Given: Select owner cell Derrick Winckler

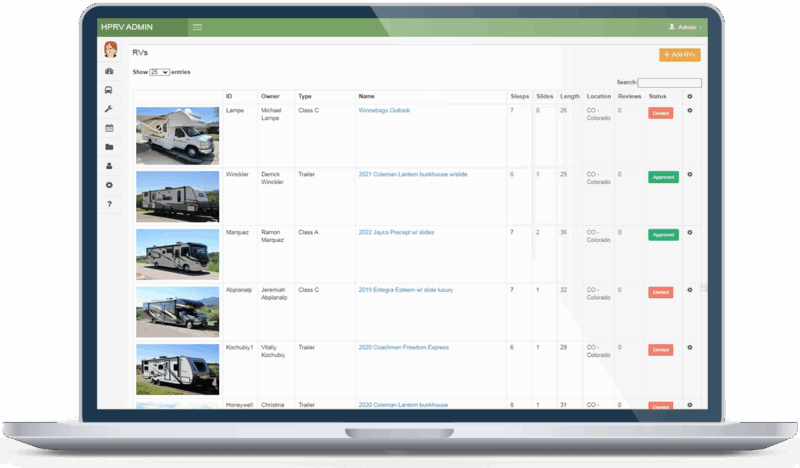Looking at the screenshot, I should (272, 178).
